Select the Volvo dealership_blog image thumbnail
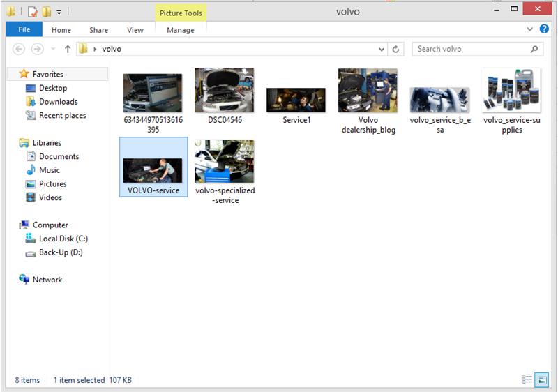Screen dimensions: 558x392 [x=368, y=91]
